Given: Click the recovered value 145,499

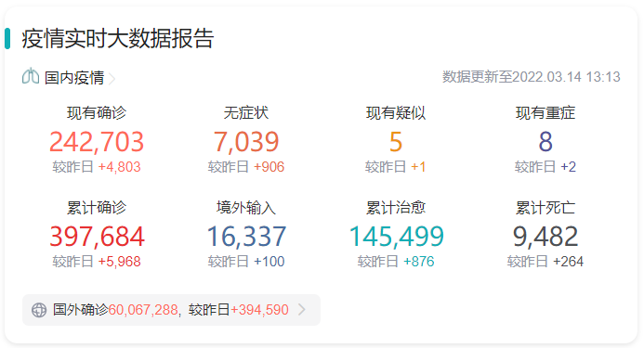Looking at the screenshot, I should pos(396,237).
